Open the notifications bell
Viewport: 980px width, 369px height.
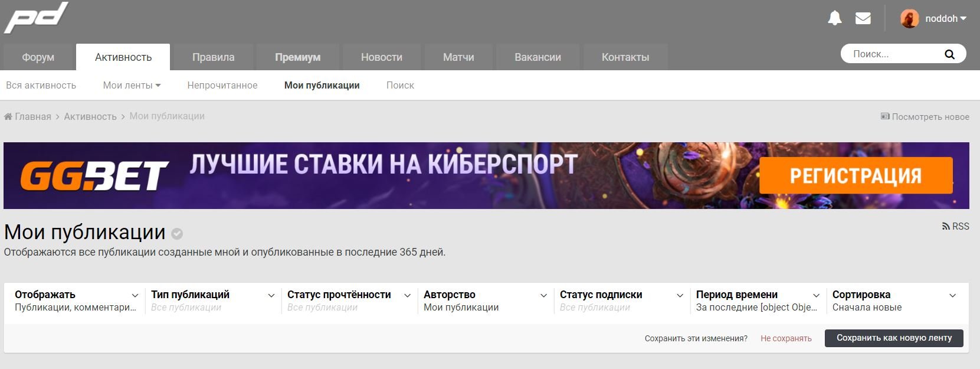coord(834,18)
